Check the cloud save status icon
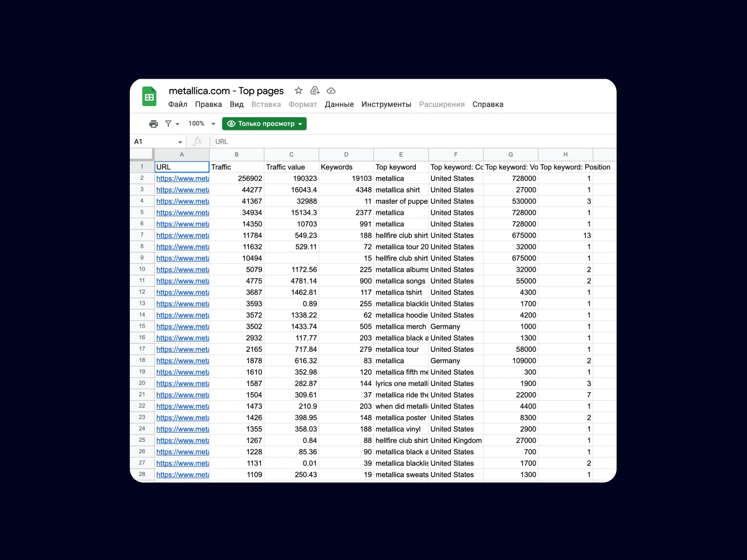Image resolution: width=747 pixels, height=560 pixels. click(x=331, y=90)
